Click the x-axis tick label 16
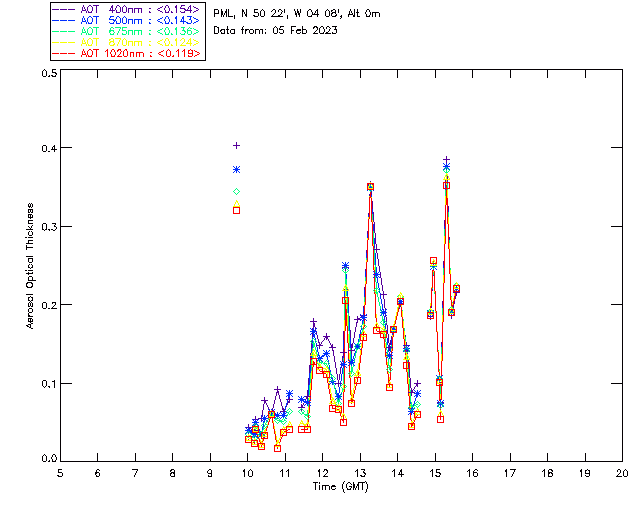Image resolution: width=640 pixels, height=512 pixels. tap(472, 473)
